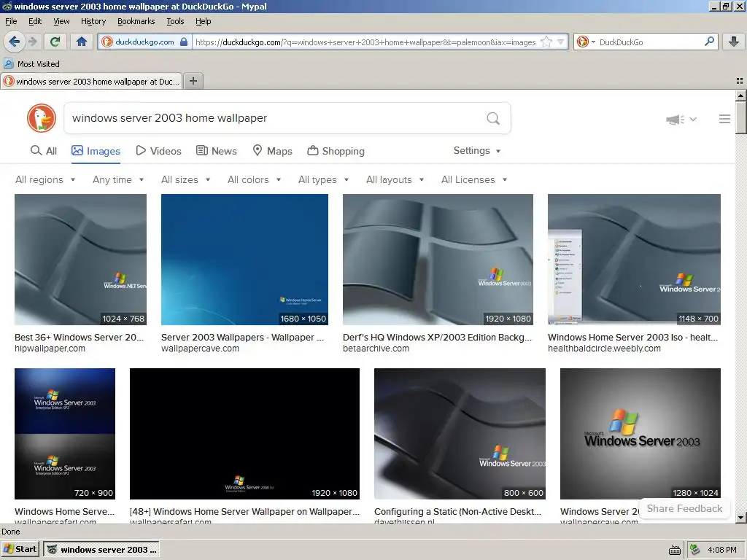The height and width of the screenshot is (560, 747).
Task: Open the 720 × 900 Windows Home Server thumbnail
Action: [x=65, y=434]
